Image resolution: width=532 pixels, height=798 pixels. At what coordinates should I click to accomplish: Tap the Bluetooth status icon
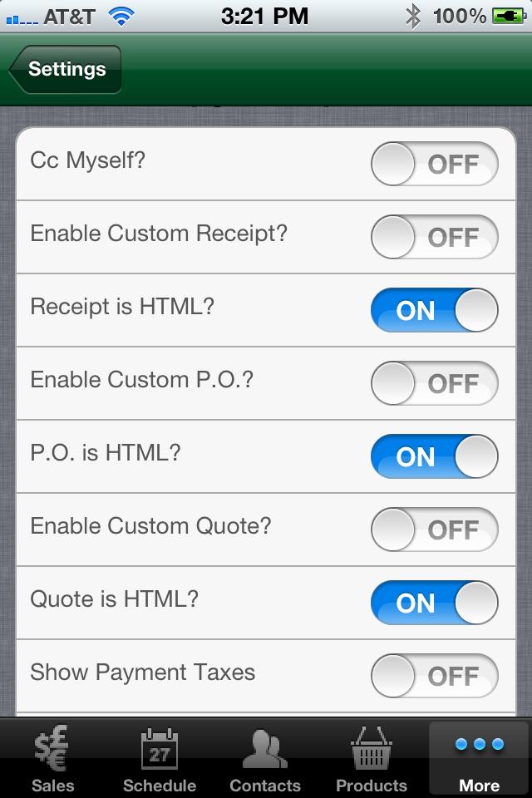(x=413, y=17)
